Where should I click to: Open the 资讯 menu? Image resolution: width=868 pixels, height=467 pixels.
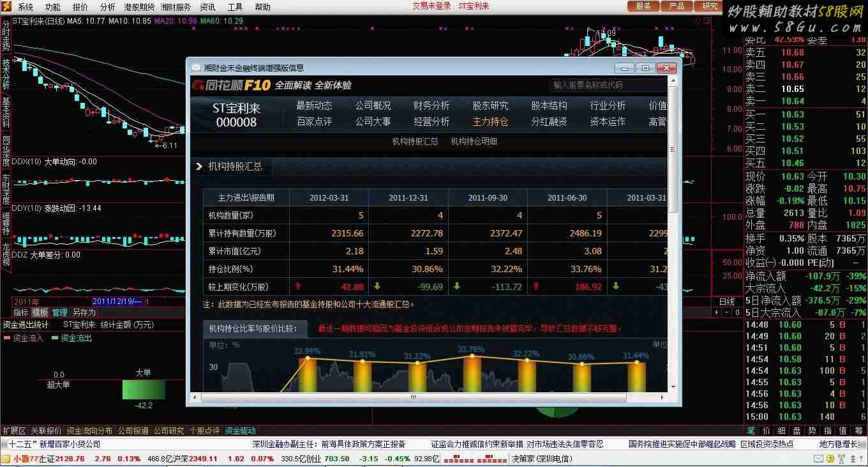tap(207, 7)
